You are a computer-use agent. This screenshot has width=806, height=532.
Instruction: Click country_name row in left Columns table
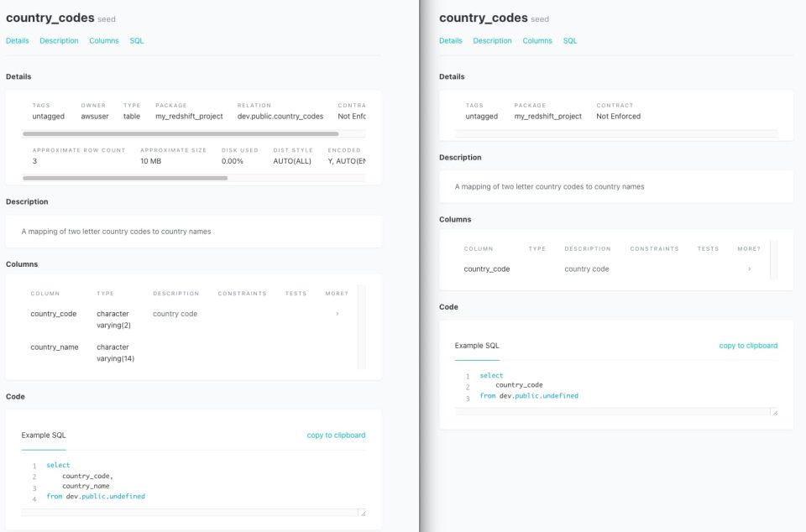[x=55, y=347]
